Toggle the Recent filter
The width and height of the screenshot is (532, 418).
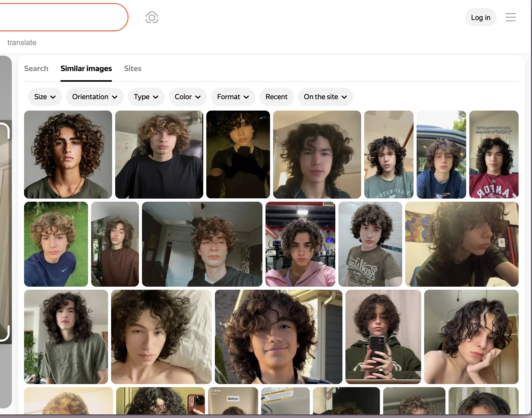276,97
